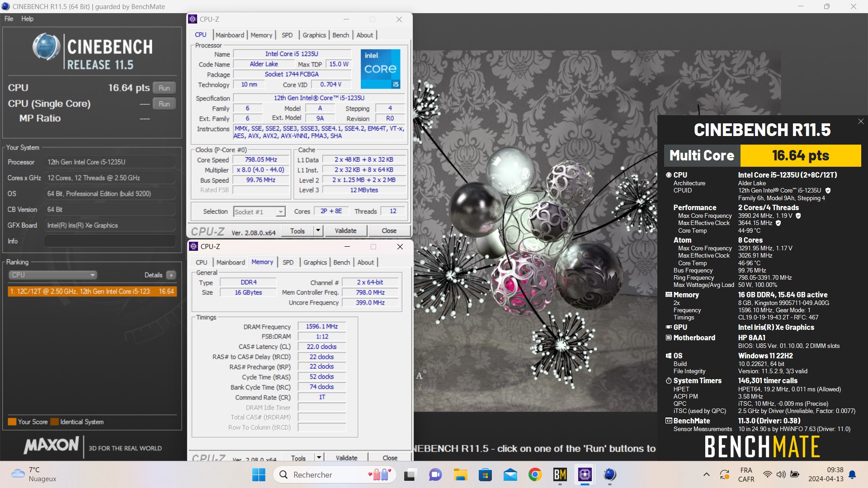This screenshot has width=868, height=488.
Task: Open the Wi-Fi network tray icon
Action: [767, 474]
